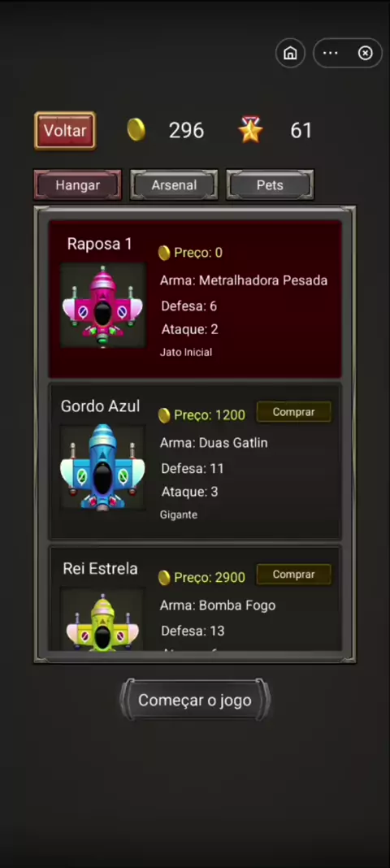The image size is (390, 868).
Task: Select the blue Gordo Azul jet image
Action: pyautogui.click(x=103, y=467)
